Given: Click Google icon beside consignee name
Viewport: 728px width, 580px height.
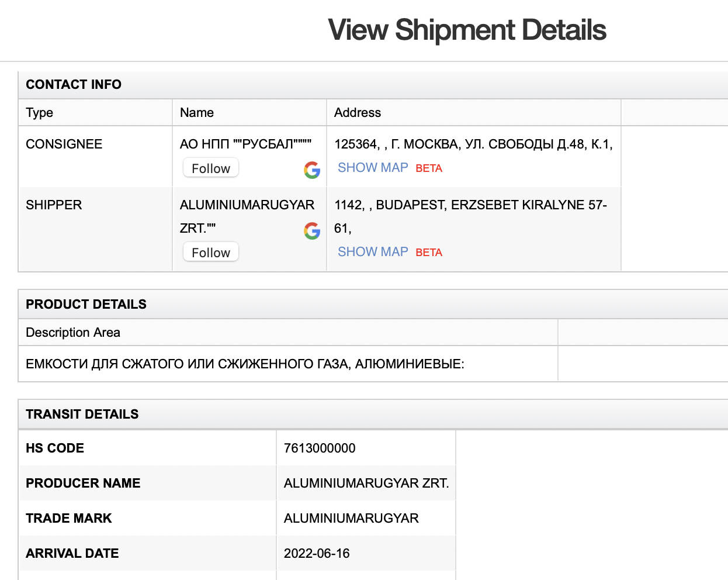Looking at the screenshot, I should [x=312, y=170].
